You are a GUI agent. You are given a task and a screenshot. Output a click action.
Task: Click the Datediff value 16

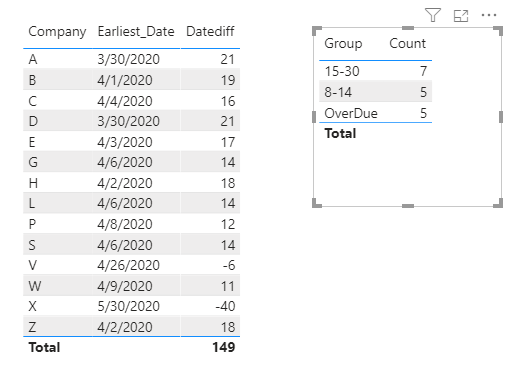point(228,101)
